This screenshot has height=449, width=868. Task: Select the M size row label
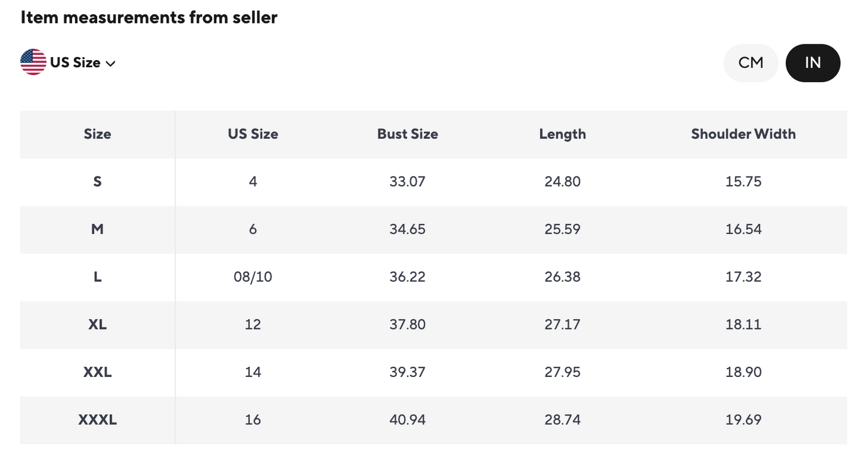point(97,229)
